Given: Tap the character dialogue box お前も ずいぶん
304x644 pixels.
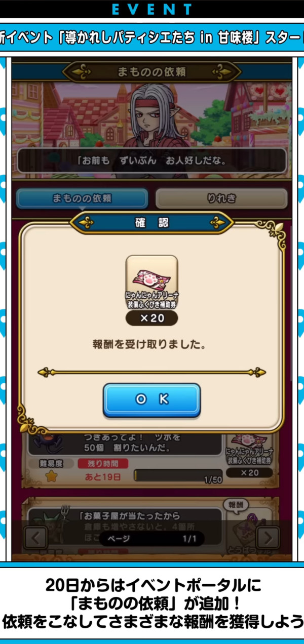Looking at the screenshot, I should (151, 160).
